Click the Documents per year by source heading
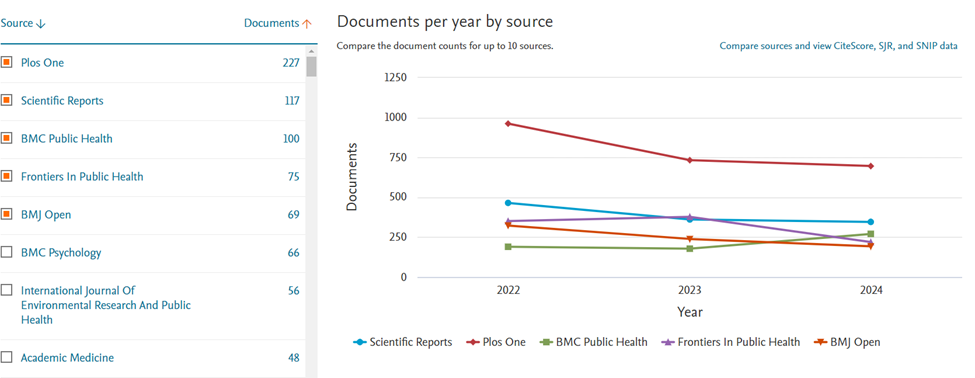This screenshot has width=975, height=378. click(445, 22)
